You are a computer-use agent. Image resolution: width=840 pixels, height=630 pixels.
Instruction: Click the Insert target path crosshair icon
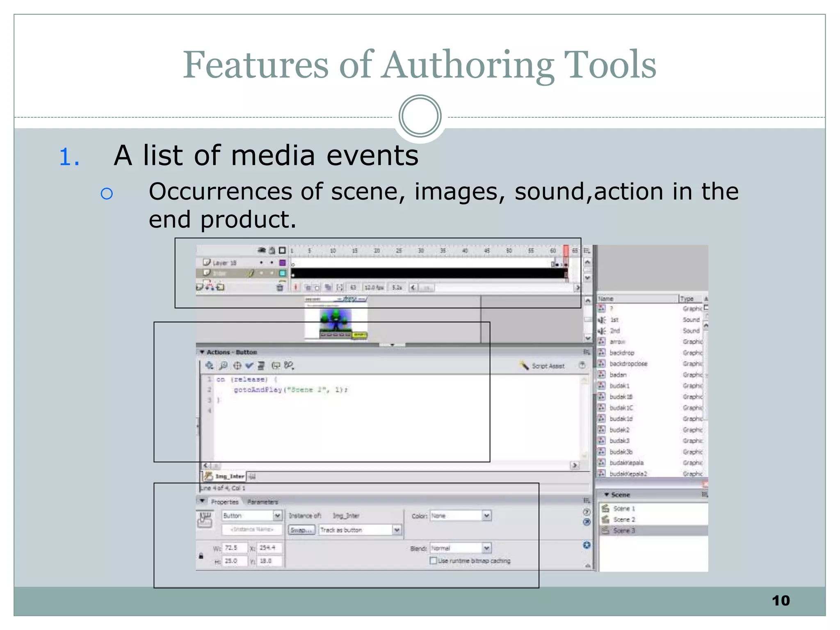237,365
